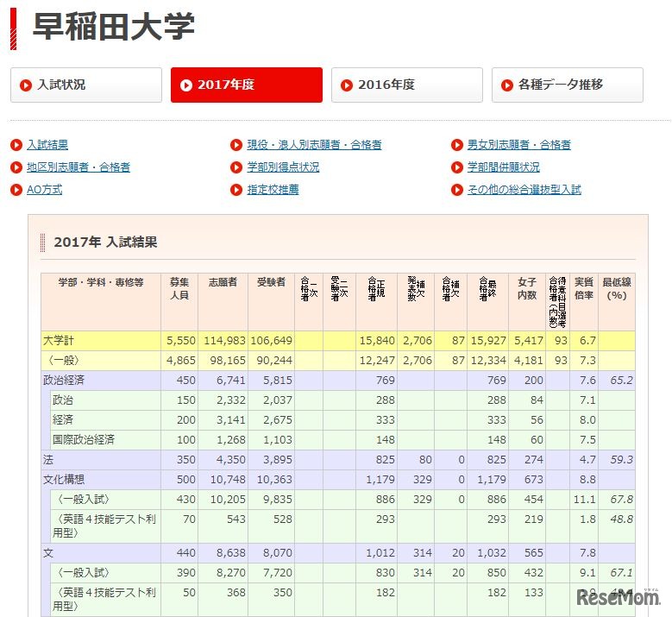The height and width of the screenshot is (617, 672).
Task: Click the red arrow icon beside 地区別志願者・合格者
Action: click(x=16, y=167)
